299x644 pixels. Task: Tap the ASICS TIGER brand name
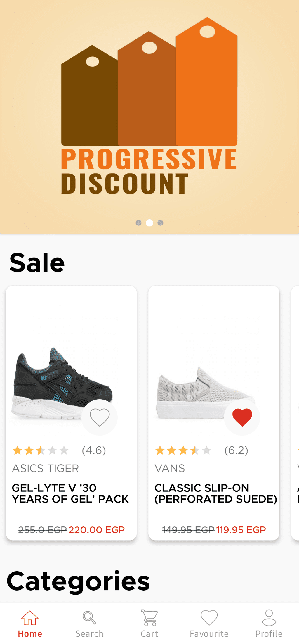pos(46,468)
